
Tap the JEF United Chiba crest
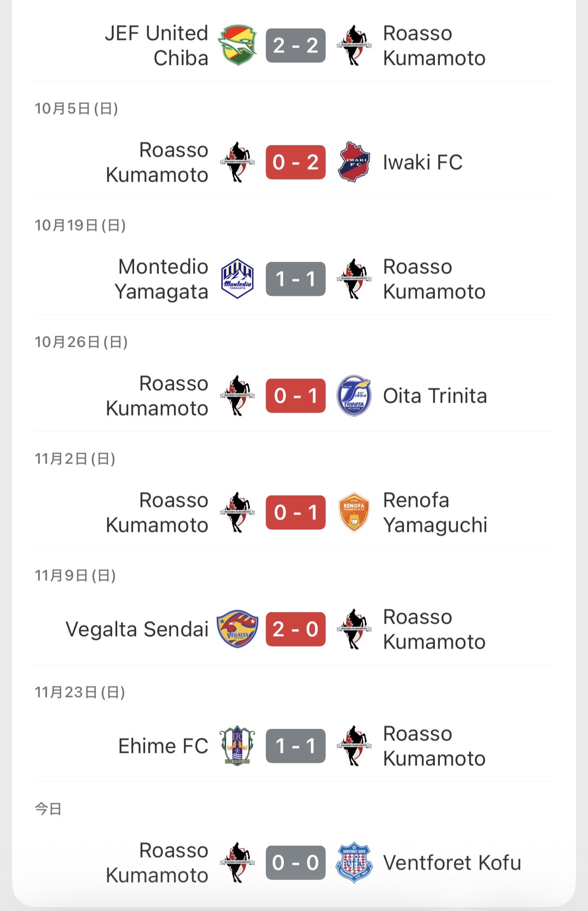(x=237, y=45)
